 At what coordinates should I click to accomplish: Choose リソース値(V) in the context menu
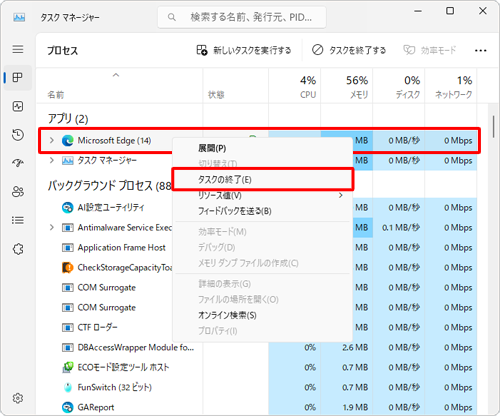point(262,195)
